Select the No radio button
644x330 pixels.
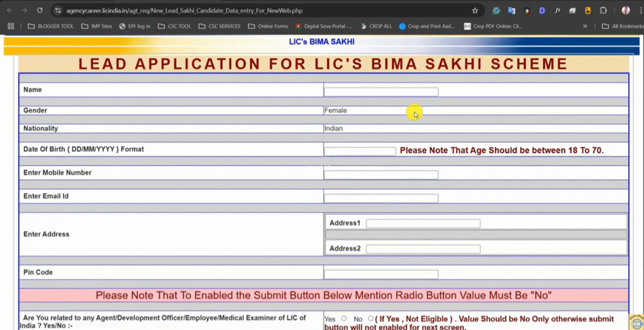(x=370, y=319)
